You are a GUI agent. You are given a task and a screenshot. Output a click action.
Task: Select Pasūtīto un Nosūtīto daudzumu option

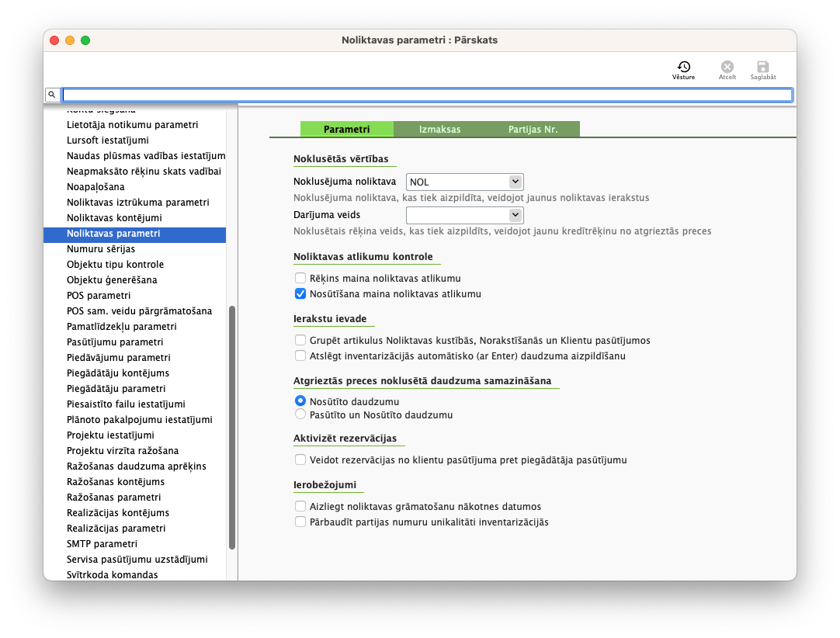click(300, 414)
